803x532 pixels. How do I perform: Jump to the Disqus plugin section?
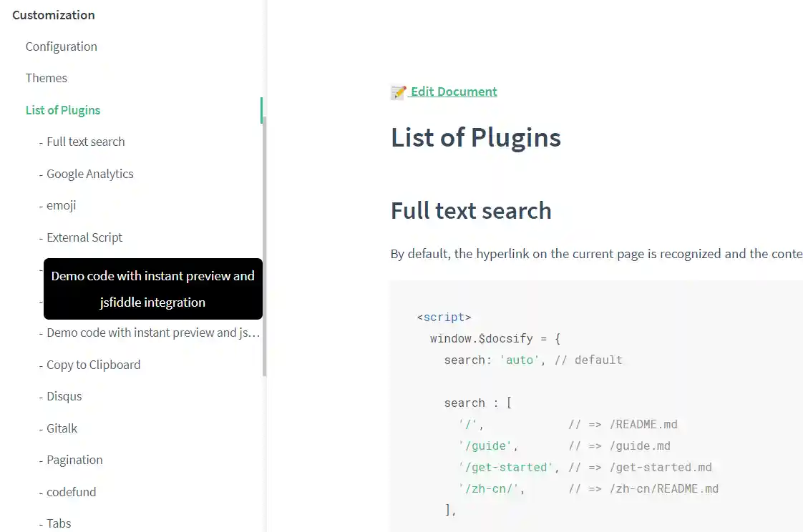click(64, 396)
